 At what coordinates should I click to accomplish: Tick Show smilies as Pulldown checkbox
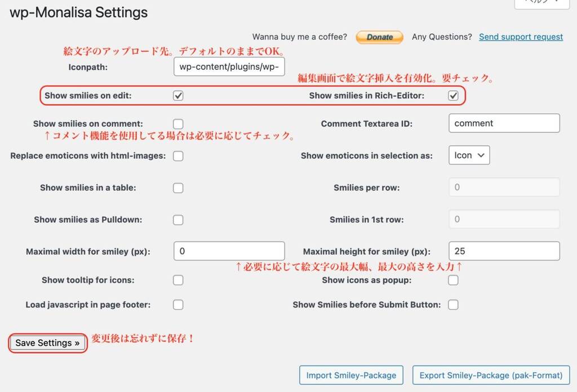click(178, 220)
